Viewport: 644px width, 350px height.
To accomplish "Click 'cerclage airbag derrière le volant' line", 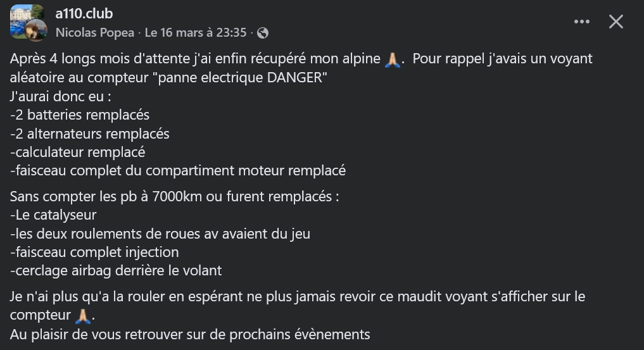I will [116, 270].
